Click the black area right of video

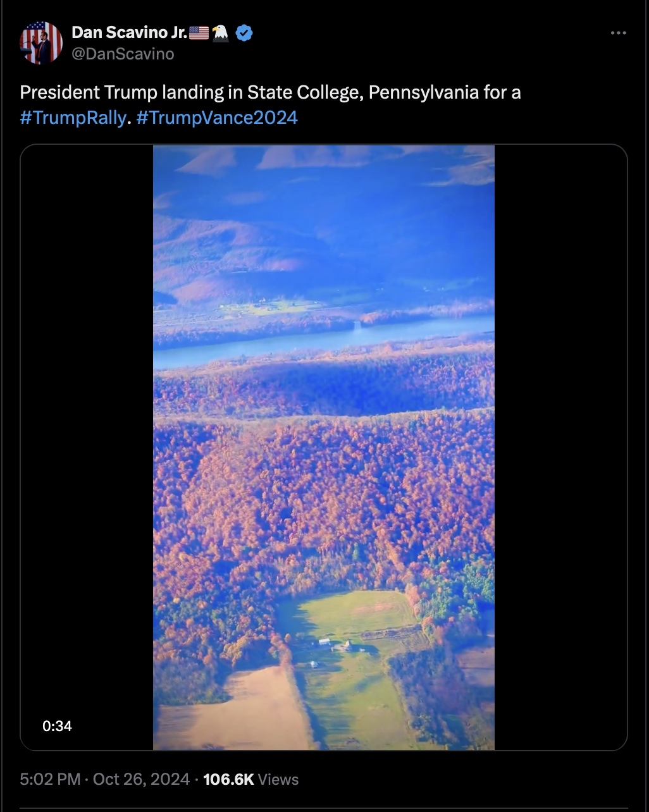tap(560, 447)
